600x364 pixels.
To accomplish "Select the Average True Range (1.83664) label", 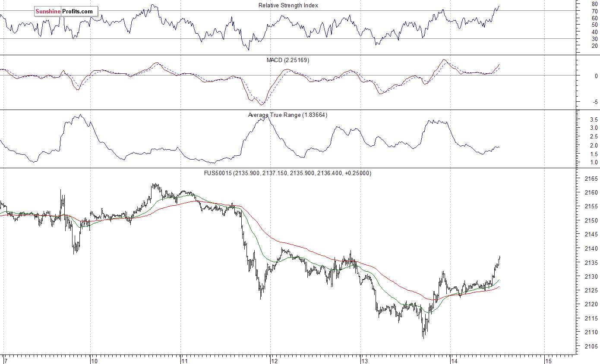I will point(287,115).
